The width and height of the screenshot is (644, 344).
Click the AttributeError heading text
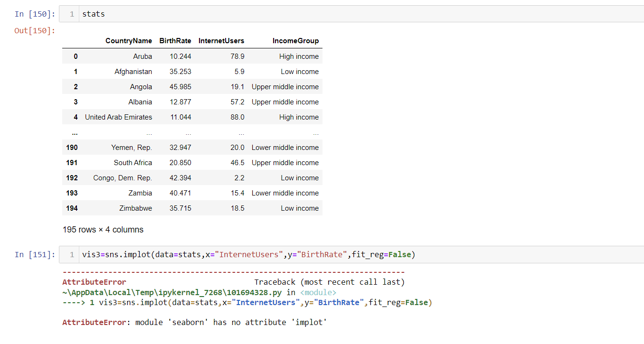click(x=94, y=281)
